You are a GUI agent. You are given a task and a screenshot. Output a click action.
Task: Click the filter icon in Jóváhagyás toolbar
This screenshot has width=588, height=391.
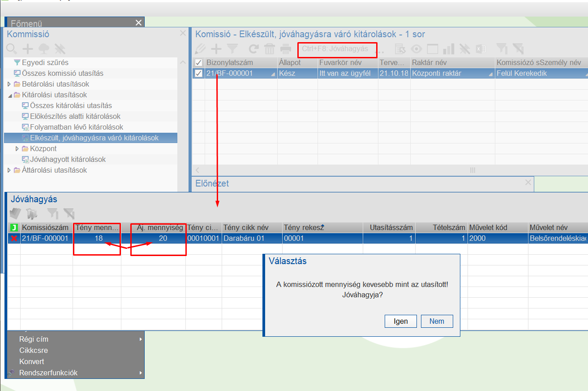click(53, 213)
